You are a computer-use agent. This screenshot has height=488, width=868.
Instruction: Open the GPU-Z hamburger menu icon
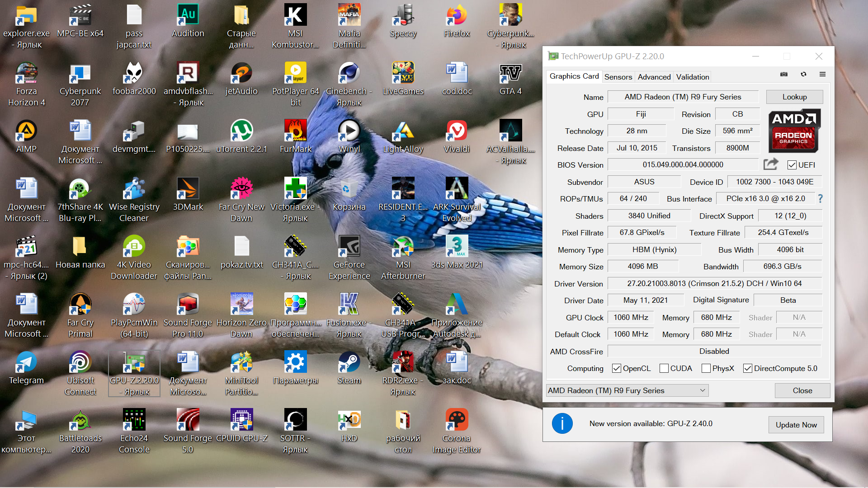822,74
